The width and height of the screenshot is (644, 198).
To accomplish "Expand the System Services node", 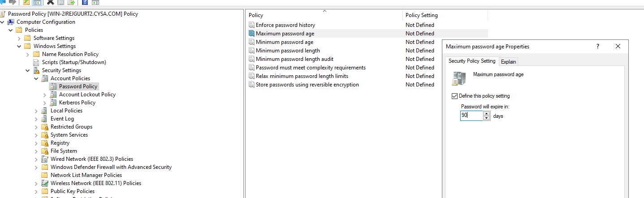I will pyautogui.click(x=36, y=135).
